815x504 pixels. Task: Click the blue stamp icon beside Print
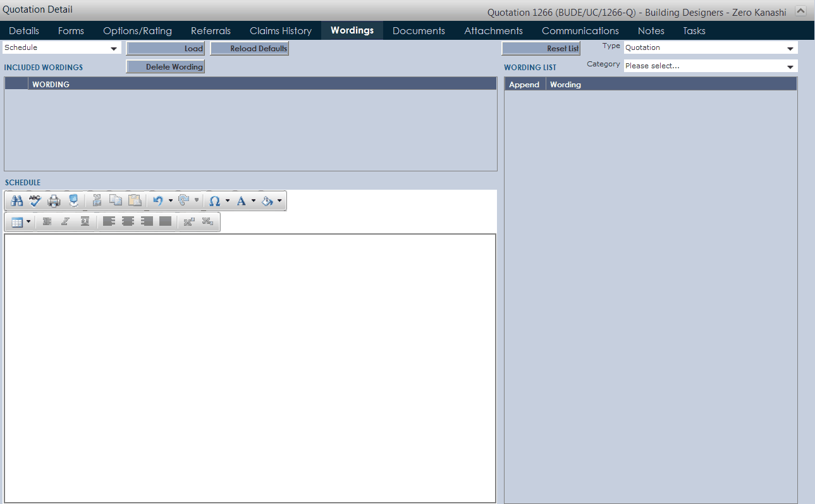click(73, 201)
